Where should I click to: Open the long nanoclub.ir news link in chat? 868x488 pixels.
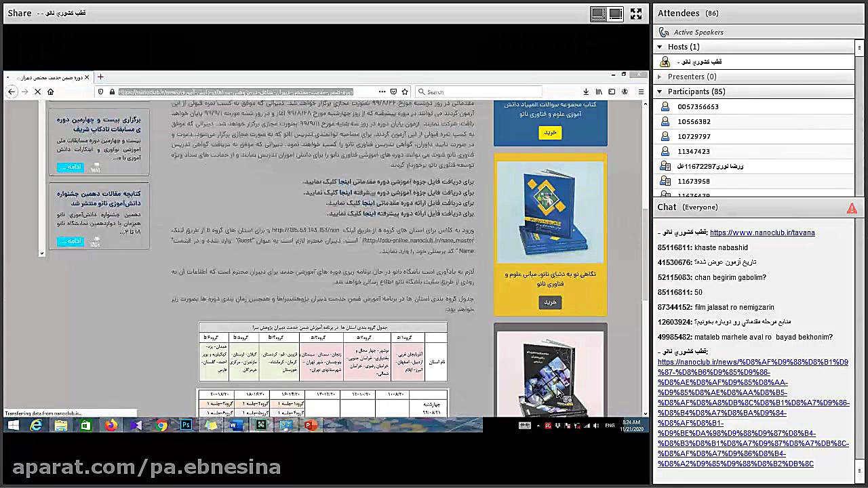pyautogui.click(x=753, y=413)
